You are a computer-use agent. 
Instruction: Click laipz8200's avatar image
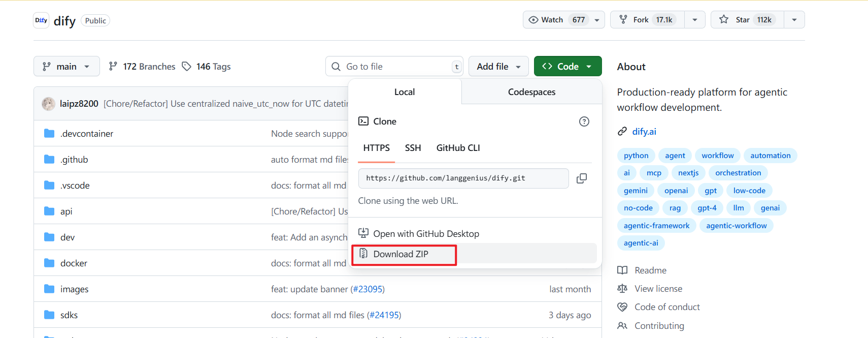[x=49, y=104]
